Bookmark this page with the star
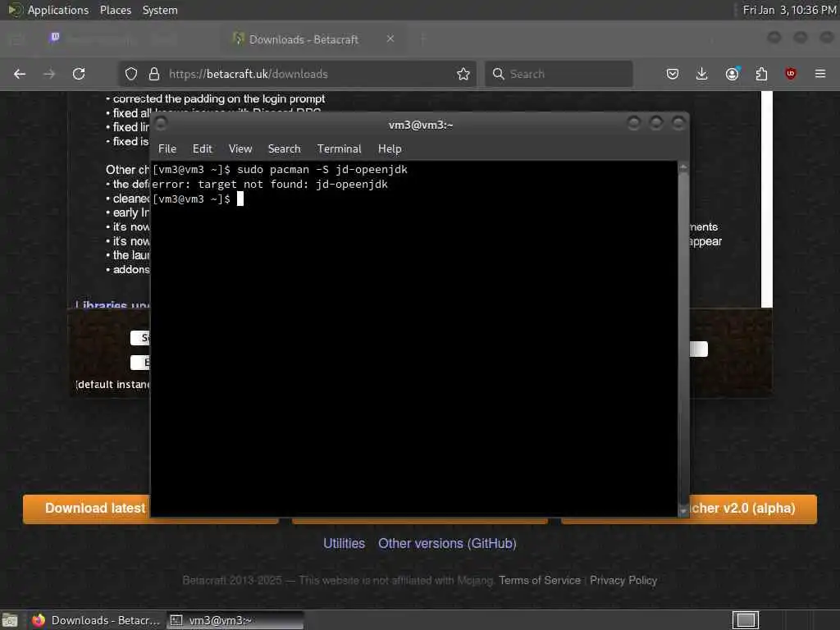The height and width of the screenshot is (630, 840). click(x=463, y=74)
